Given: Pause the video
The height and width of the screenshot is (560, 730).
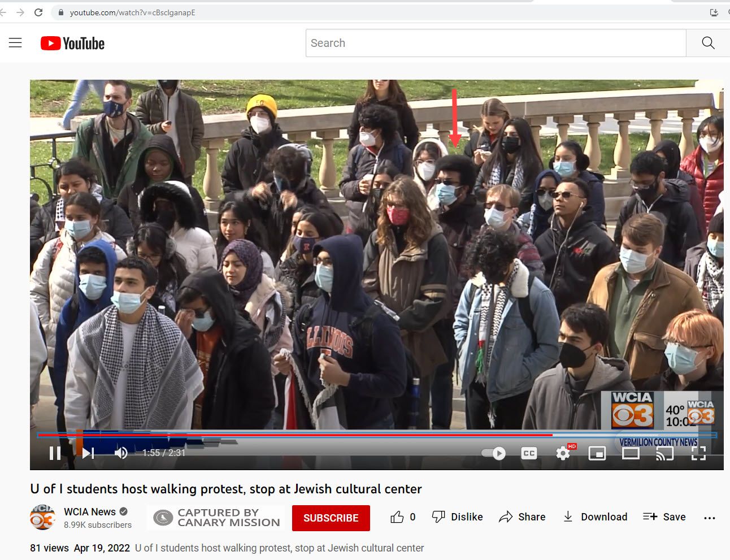Looking at the screenshot, I should pyautogui.click(x=55, y=453).
